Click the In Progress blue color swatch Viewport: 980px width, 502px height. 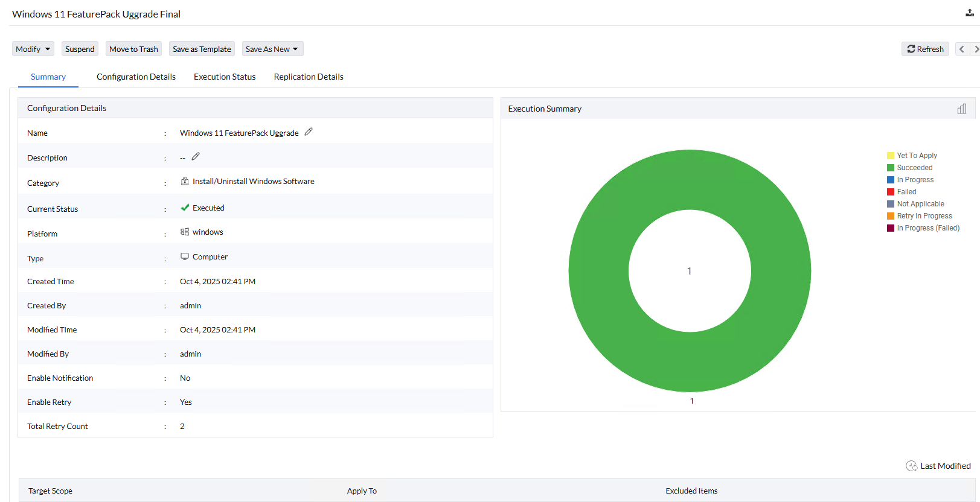tap(891, 180)
